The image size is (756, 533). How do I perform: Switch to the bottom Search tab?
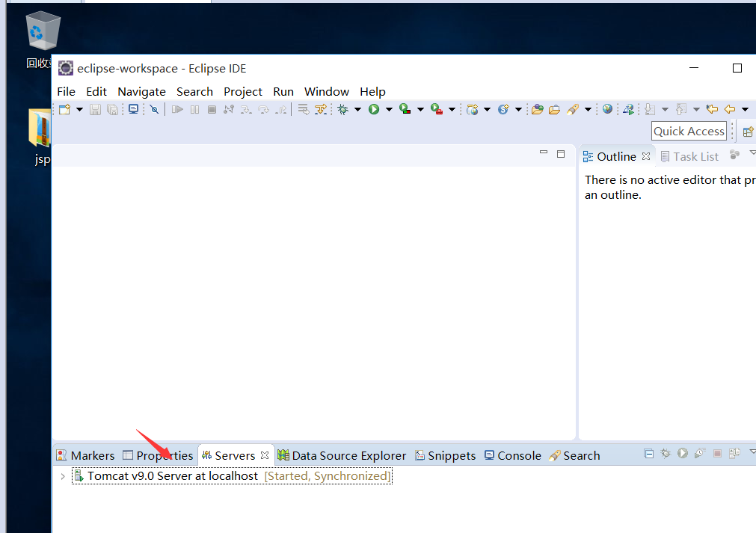575,455
